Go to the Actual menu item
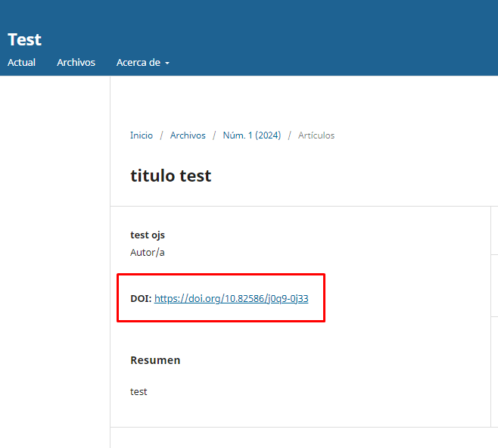 tap(21, 63)
